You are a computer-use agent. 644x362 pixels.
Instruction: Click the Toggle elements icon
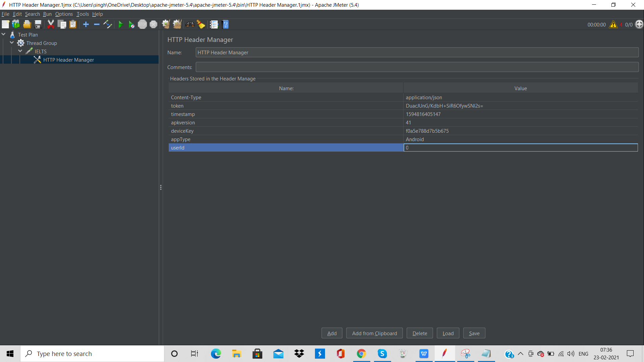click(108, 24)
